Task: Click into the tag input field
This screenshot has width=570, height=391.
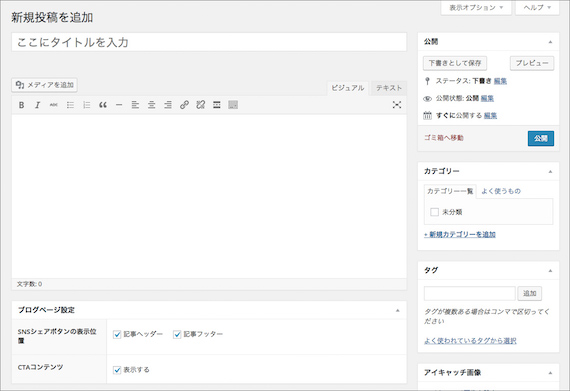Action: tap(470, 294)
